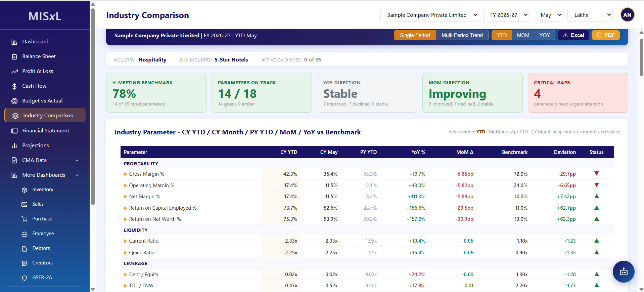Click the Return on Net Worth % label

[155, 219]
